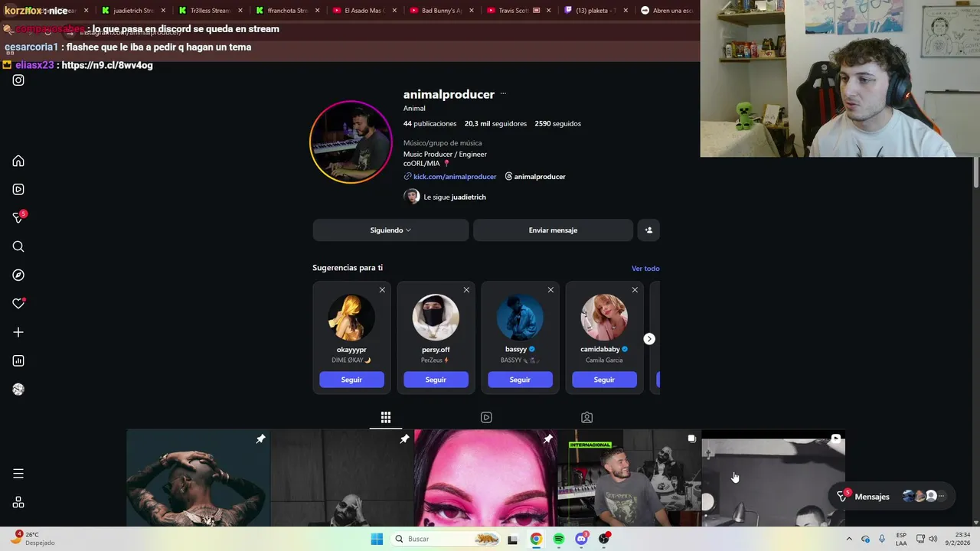Screen dimensions: 980x551
Task: Switch to Bad Bunny's YouTube tab
Action: coord(441,11)
